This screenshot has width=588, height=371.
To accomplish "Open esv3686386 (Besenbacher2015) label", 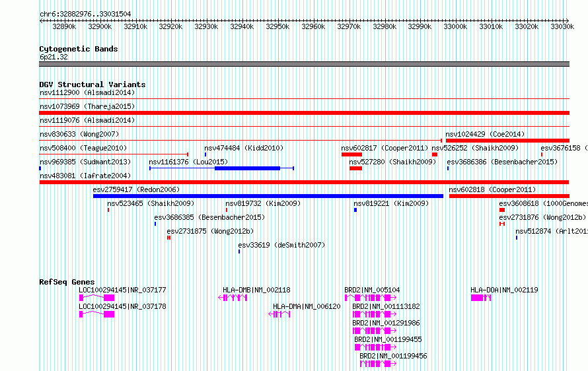I will [502, 162].
